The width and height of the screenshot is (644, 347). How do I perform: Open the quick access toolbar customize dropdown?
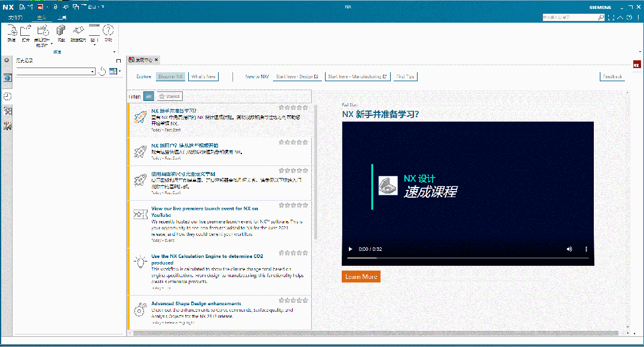[103, 7]
